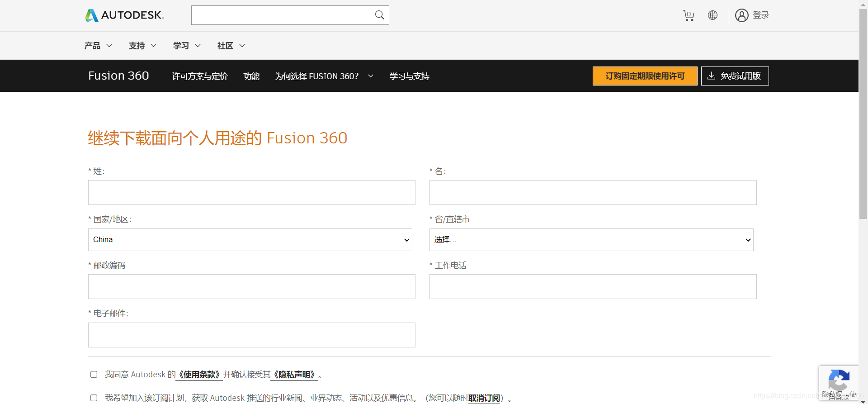Open the shopping cart icon
This screenshot has width=868, height=404.
688,15
